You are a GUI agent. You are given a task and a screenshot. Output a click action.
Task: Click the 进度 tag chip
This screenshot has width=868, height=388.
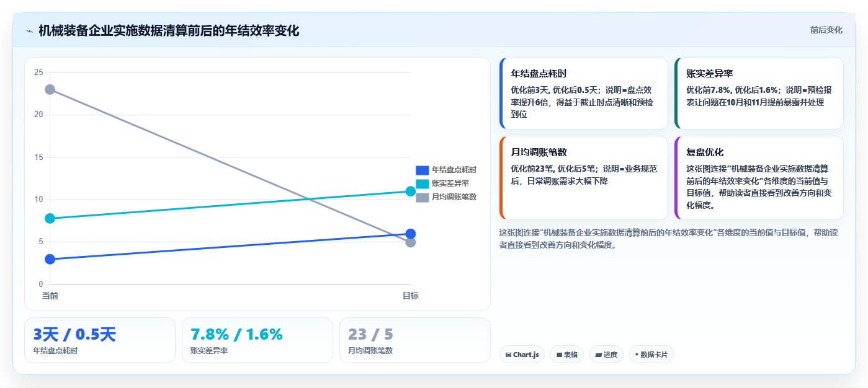click(x=606, y=355)
